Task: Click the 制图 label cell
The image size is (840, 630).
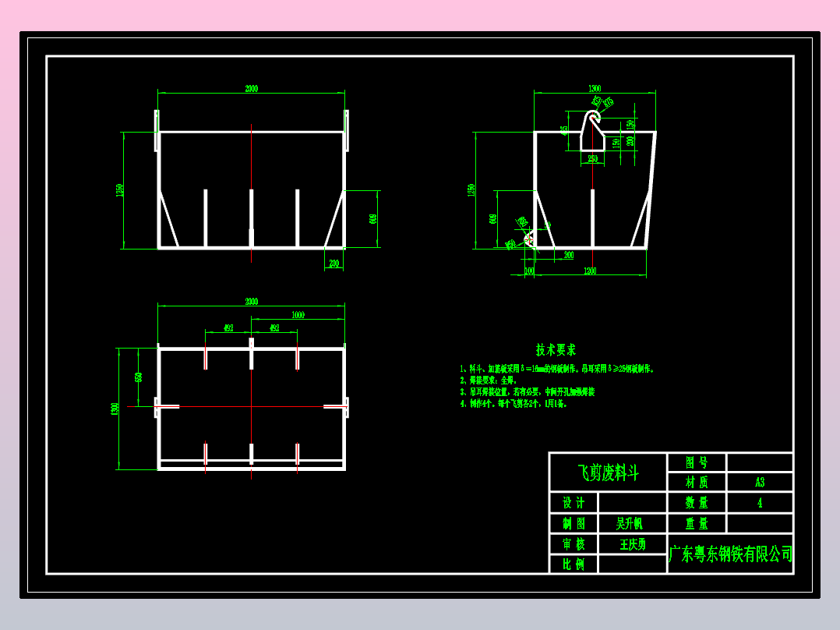Action: 574,523
